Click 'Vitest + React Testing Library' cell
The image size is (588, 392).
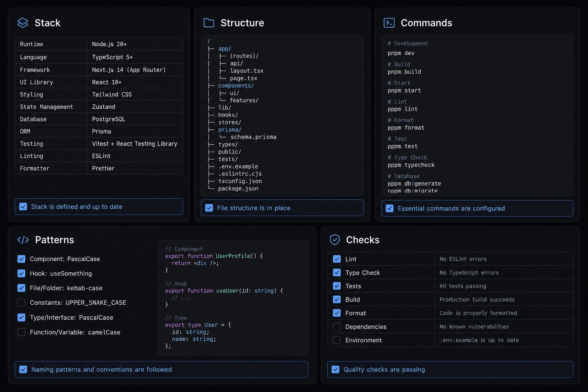click(135, 144)
